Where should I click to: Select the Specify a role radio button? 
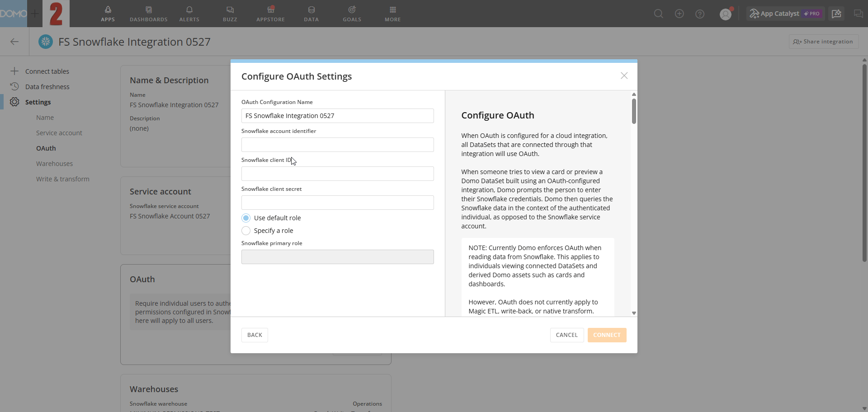coord(246,231)
